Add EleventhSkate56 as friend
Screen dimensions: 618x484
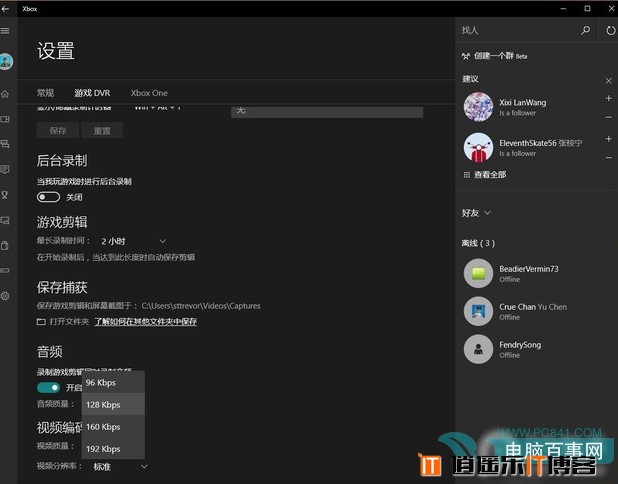[x=609, y=139]
